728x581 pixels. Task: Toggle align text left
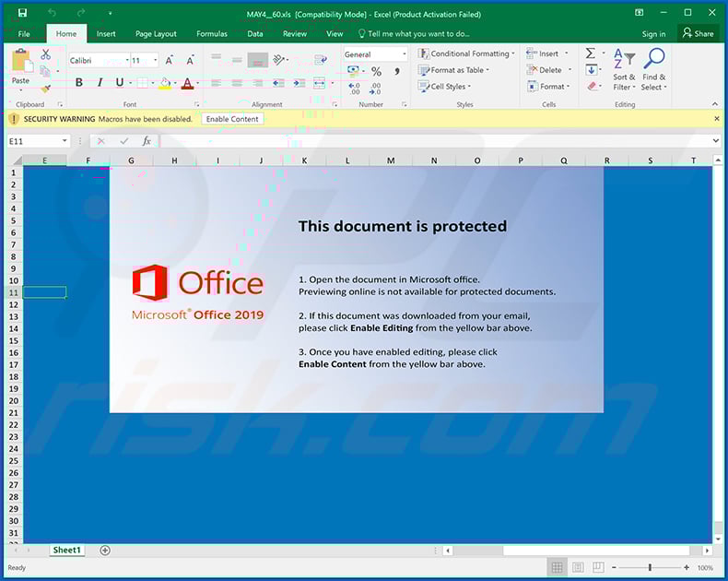tap(216, 83)
